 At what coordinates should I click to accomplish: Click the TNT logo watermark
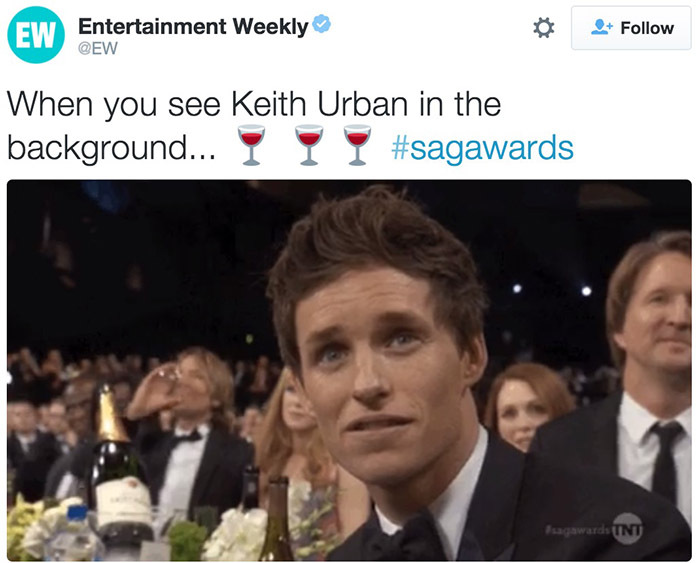point(627,529)
